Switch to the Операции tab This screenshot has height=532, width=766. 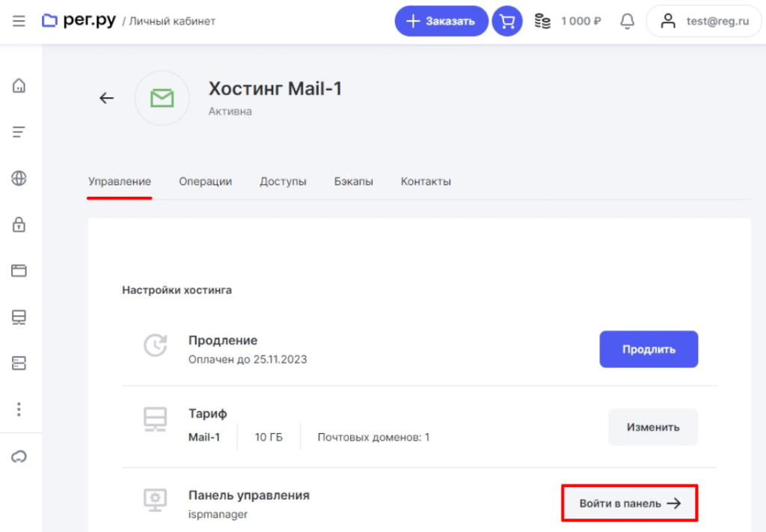[205, 182]
